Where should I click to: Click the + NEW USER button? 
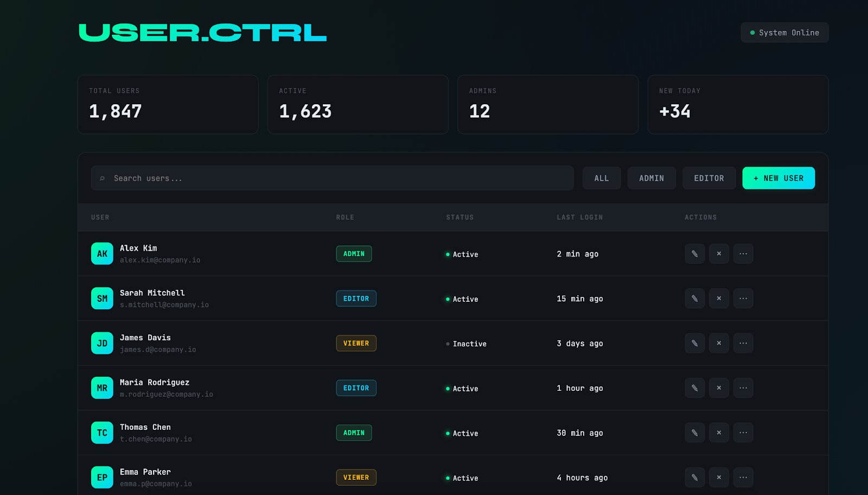pyautogui.click(x=778, y=177)
